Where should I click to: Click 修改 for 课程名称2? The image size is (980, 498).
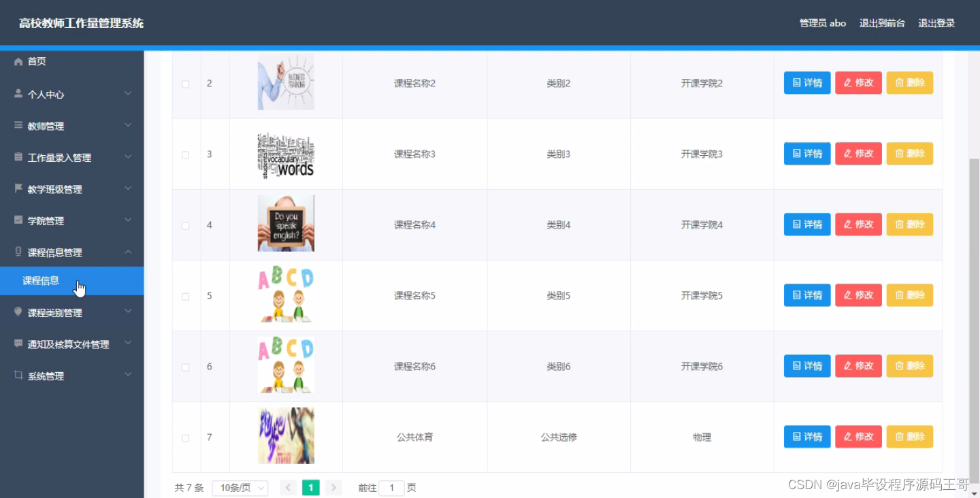(x=858, y=83)
